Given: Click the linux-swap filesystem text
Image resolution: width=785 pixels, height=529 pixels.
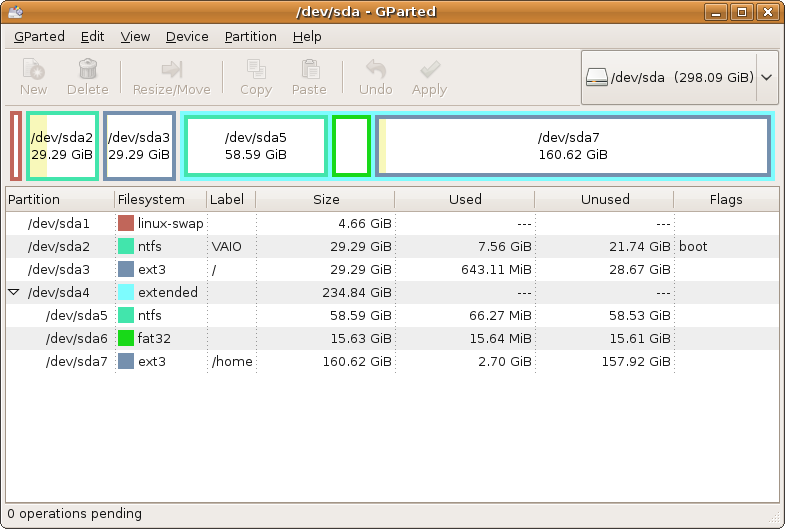Looking at the screenshot, I should tap(171, 223).
